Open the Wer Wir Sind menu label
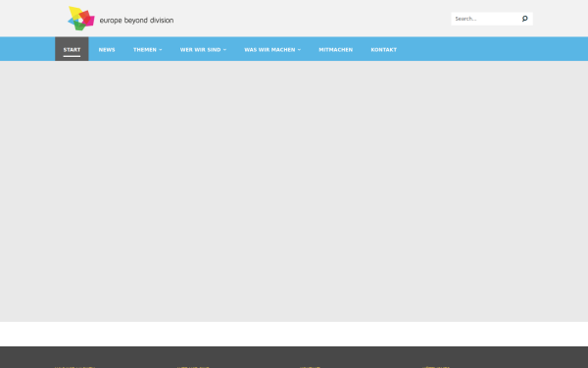 pos(200,50)
